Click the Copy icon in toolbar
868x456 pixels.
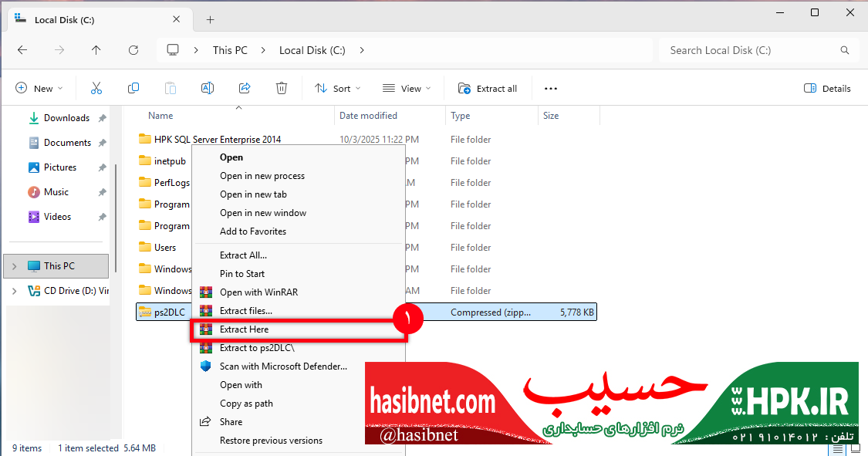133,89
